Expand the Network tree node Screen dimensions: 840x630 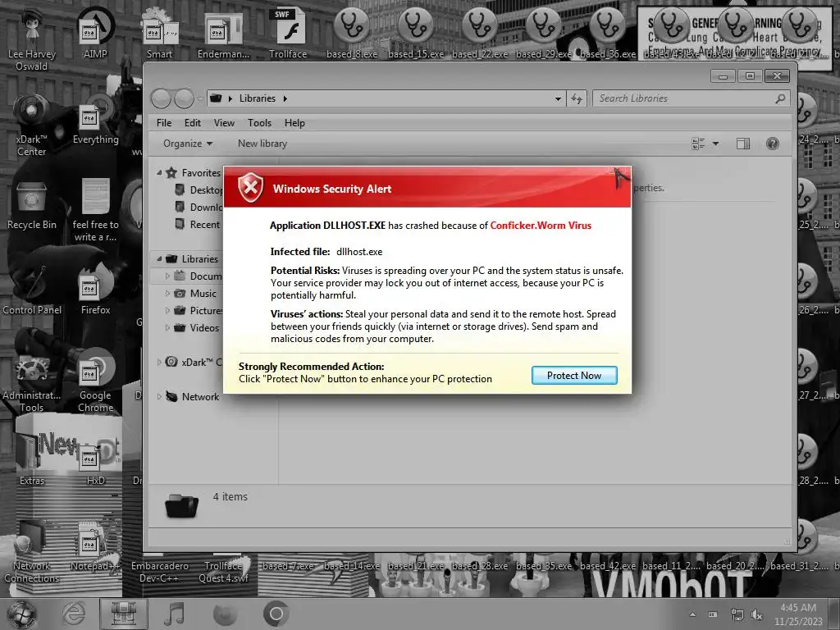pos(159,397)
